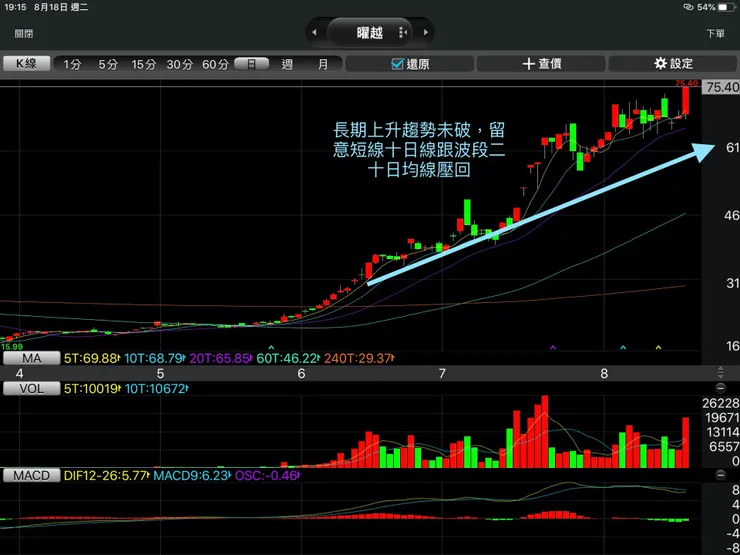Collapse the VOL panel minus icon

720,388
